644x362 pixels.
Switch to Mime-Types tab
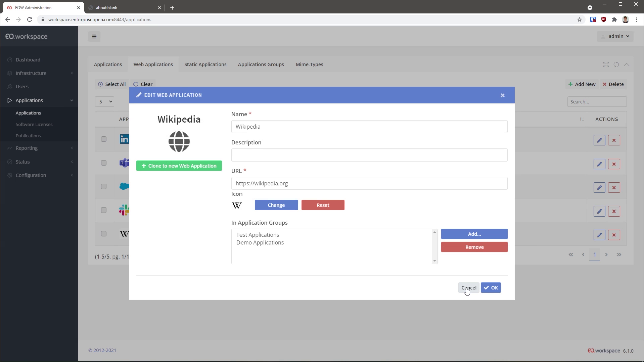309,64
